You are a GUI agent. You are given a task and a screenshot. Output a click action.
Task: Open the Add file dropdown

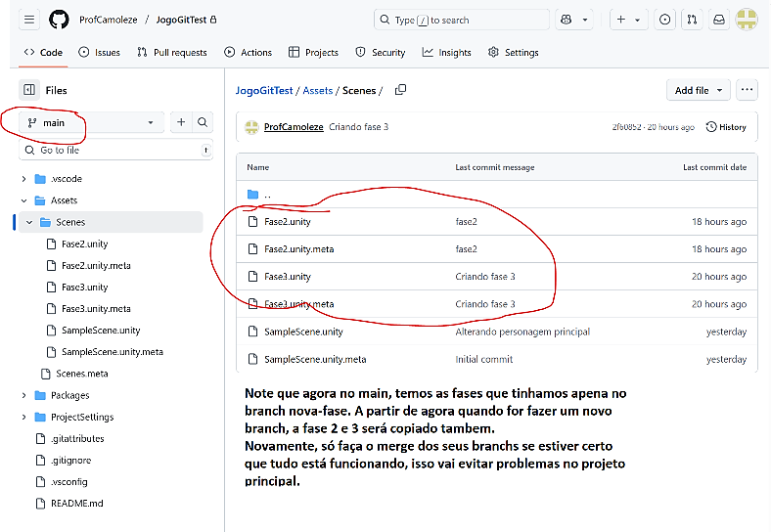(698, 90)
